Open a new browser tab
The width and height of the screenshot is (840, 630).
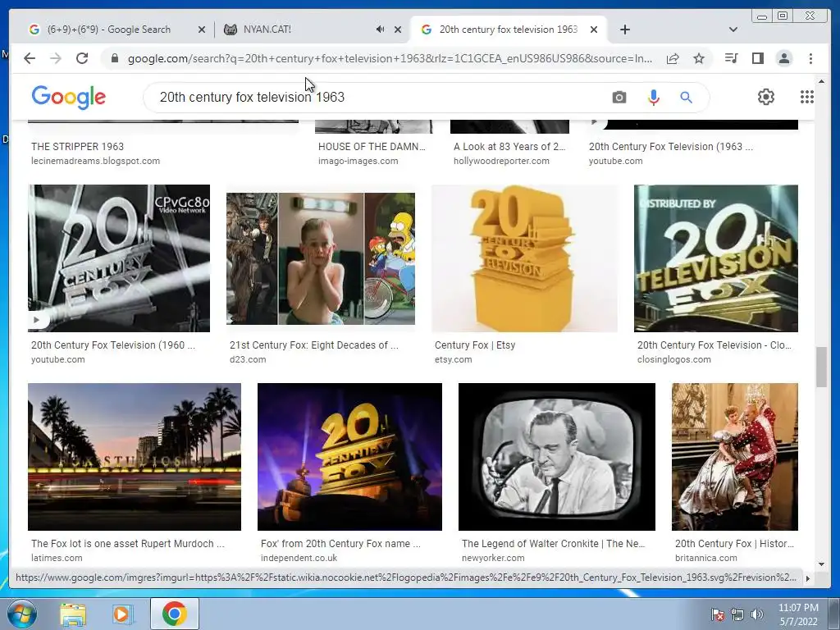[x=624, y=30]
